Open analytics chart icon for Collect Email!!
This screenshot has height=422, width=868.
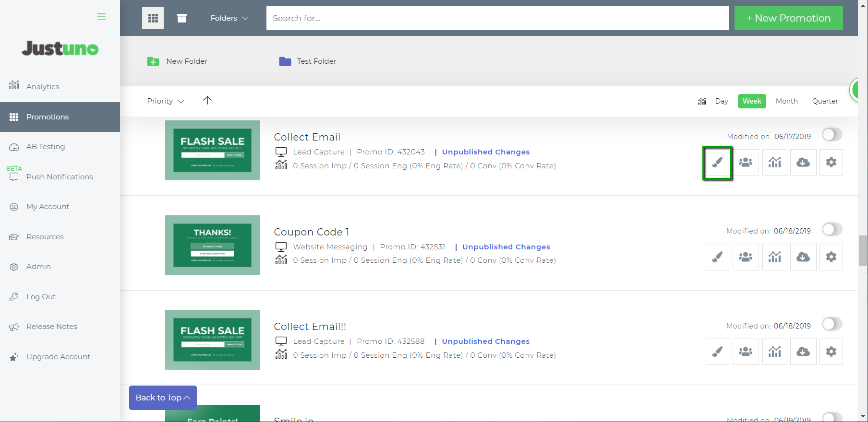774,352
